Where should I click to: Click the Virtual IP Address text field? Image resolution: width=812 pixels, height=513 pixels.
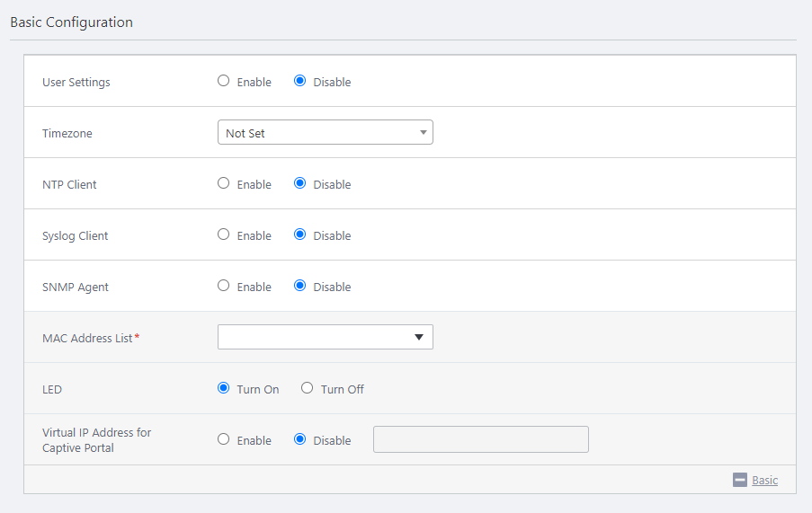pos(480,439)
